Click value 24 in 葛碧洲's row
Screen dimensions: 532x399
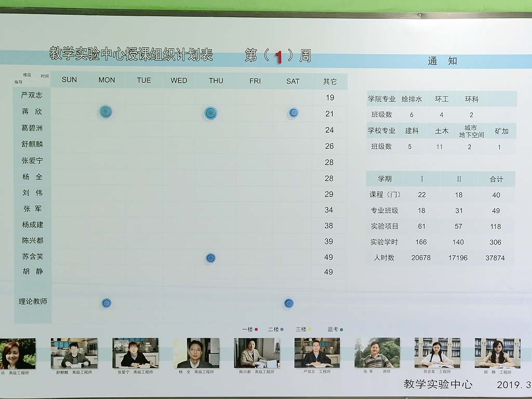click(x=329, y=130)
